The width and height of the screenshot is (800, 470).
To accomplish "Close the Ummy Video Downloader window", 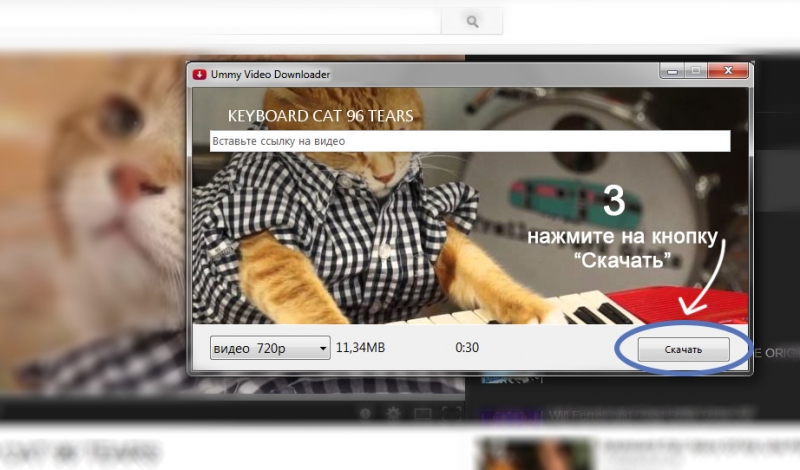I will [x=729, y=72].
